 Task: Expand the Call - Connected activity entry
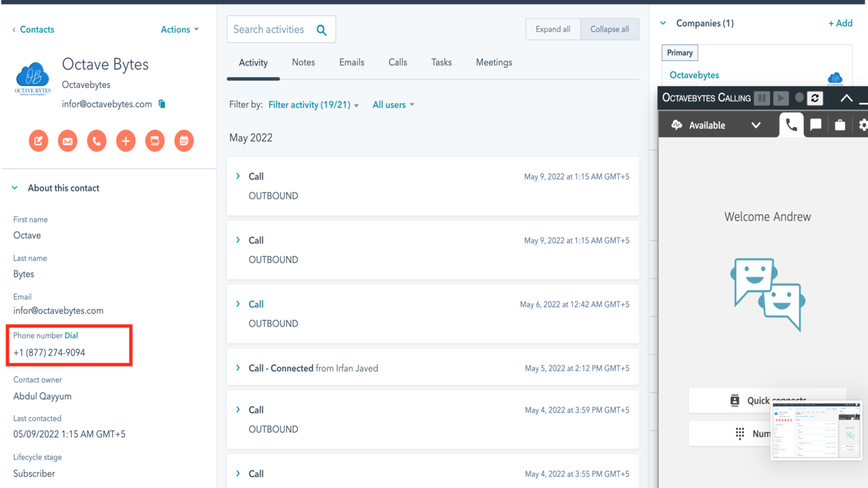pos(238,368)
